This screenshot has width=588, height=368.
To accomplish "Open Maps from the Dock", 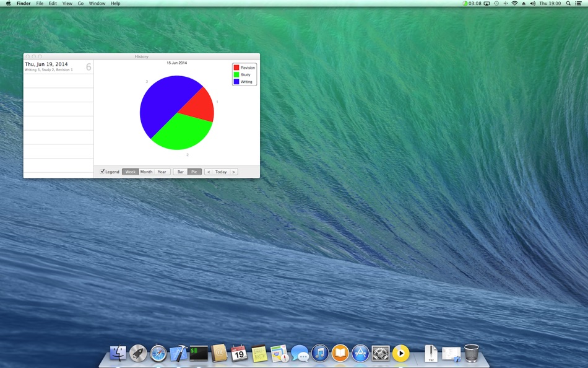I will pyautogui.click(x=279, y=353).
